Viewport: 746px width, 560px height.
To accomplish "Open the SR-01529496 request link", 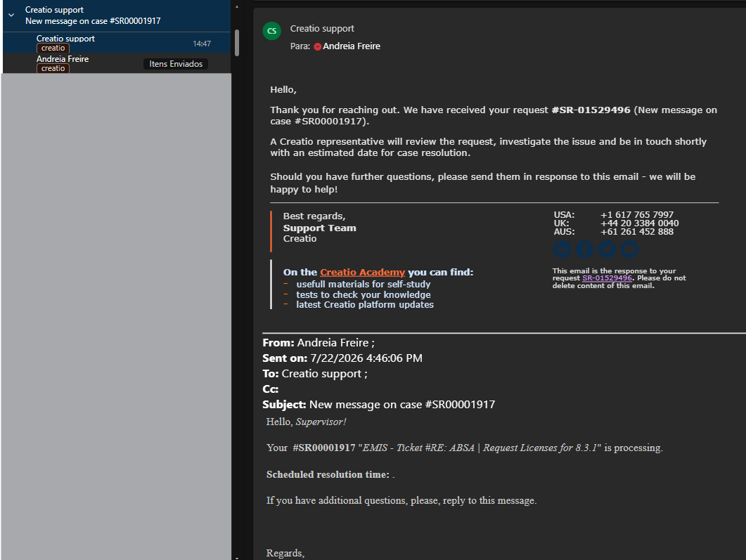I will pyautogui.click(x=607, y=278).
